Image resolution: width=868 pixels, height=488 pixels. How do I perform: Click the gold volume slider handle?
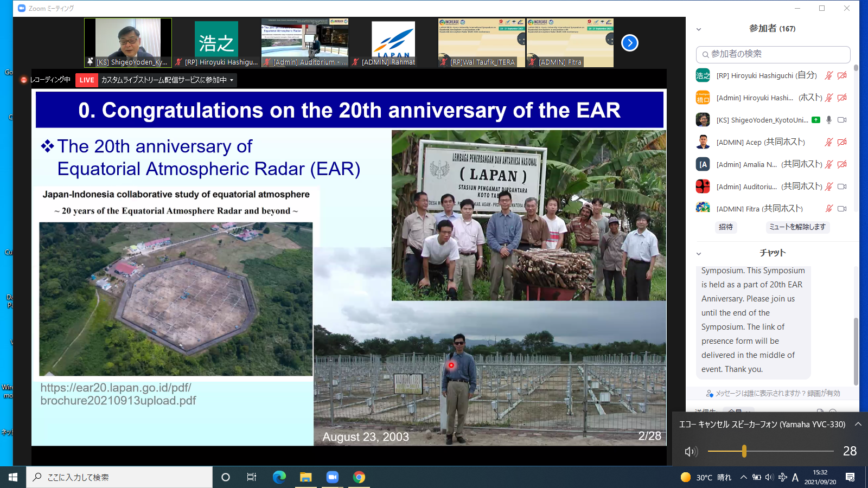point(744,451)
